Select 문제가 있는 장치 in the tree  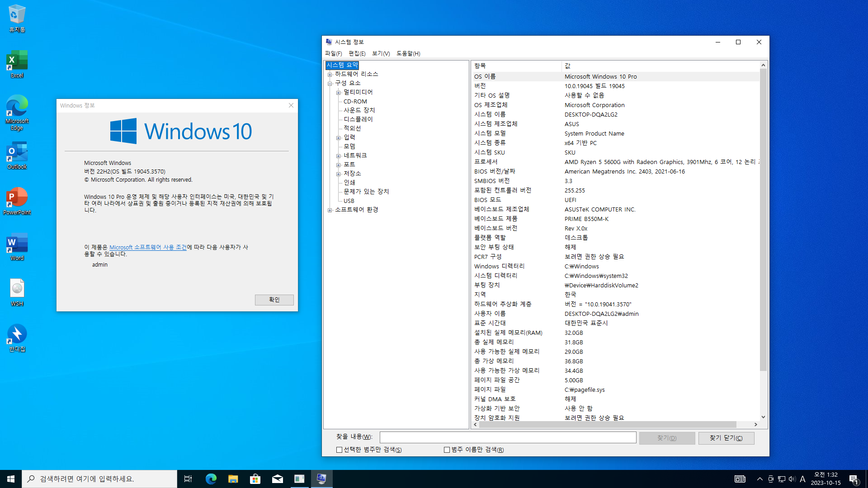pos(366,192)
